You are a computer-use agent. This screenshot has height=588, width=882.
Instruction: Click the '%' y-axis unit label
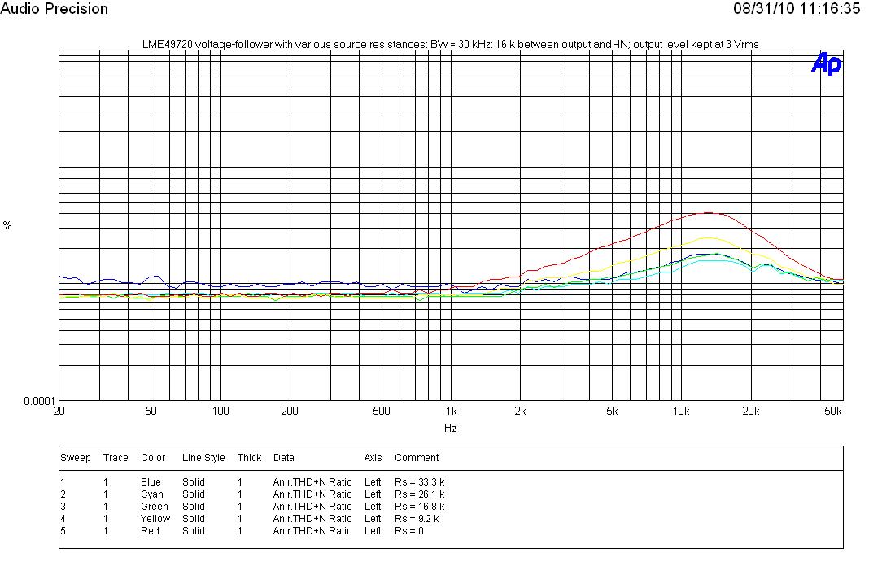pos(7,225)
